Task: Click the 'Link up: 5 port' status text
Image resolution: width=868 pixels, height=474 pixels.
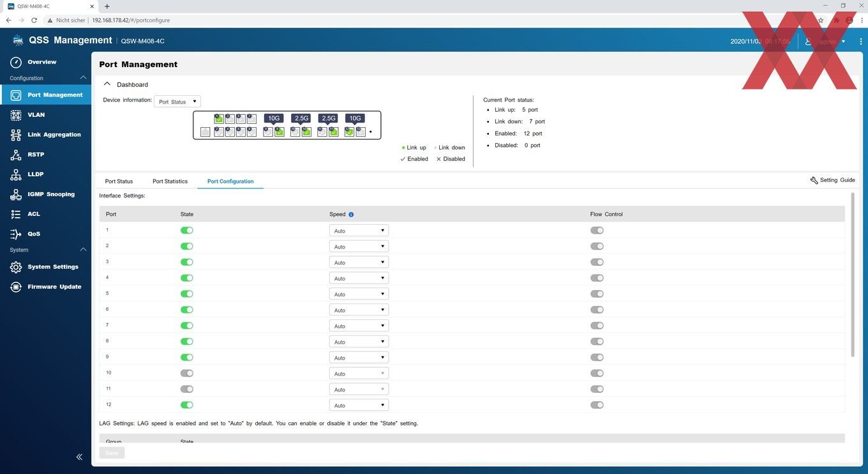Action: (516, 110)
